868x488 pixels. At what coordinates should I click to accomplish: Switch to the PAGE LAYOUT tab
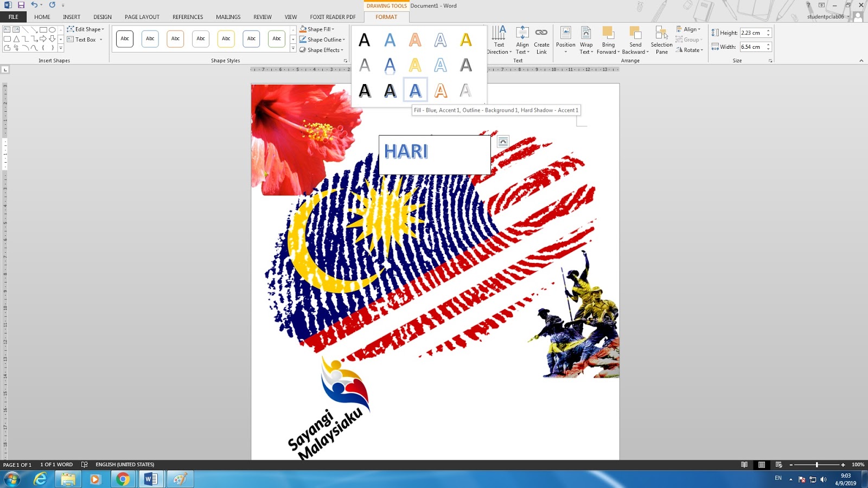click(142, 17)
